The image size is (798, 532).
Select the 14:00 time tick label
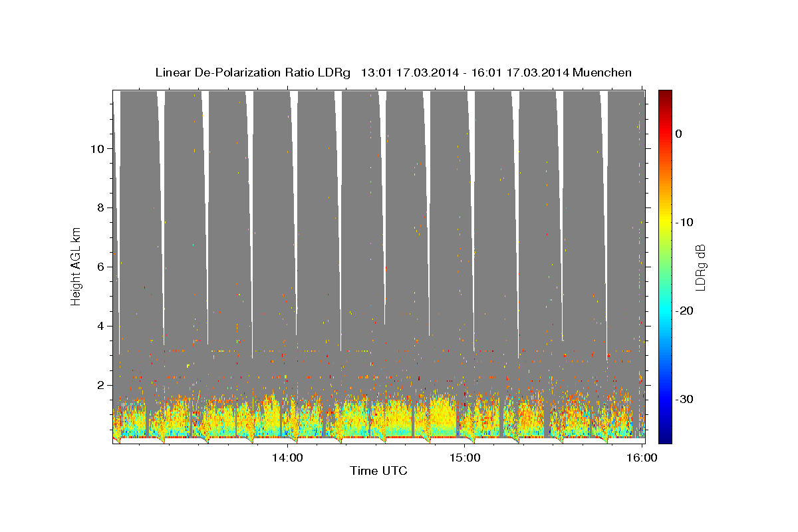tap(288, 458)
